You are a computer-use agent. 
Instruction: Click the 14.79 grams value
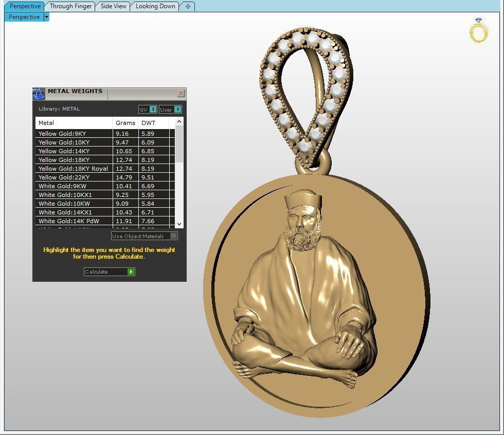(x=124, y=177)
